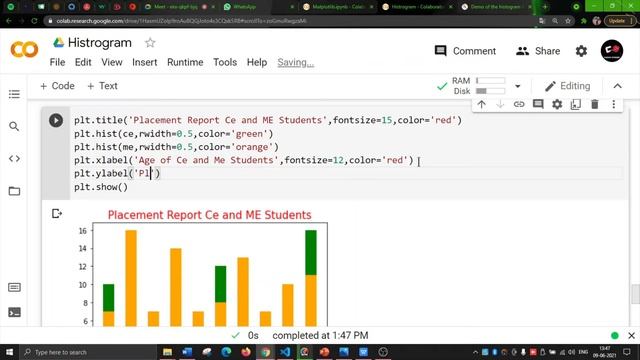This screenshot has height=360, width=640.
Task: Click the plt.show() code line
Action: click(101, 187)
